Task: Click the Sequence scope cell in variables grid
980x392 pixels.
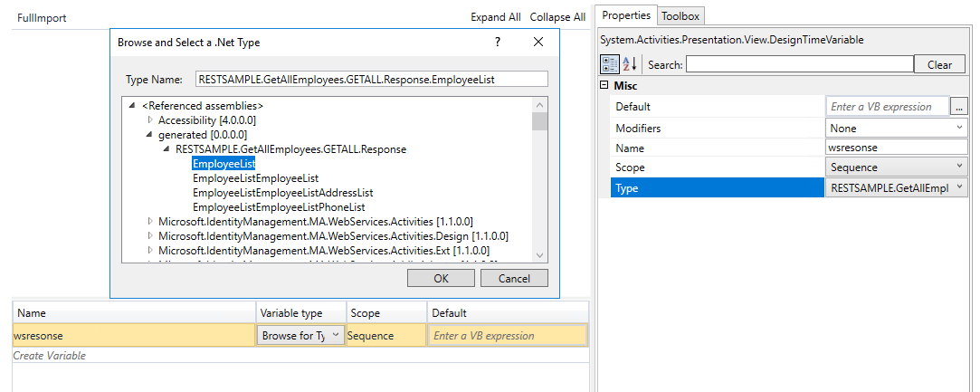Action: (x=386, y=335)
